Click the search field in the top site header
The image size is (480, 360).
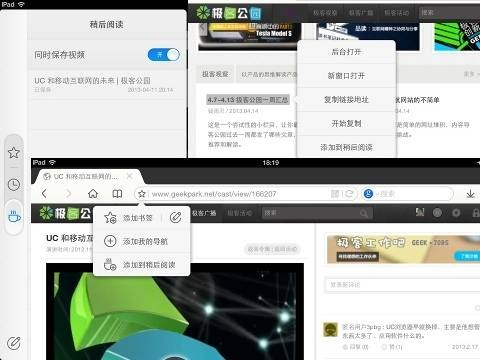pyautogui.click(x=448, y=13)
